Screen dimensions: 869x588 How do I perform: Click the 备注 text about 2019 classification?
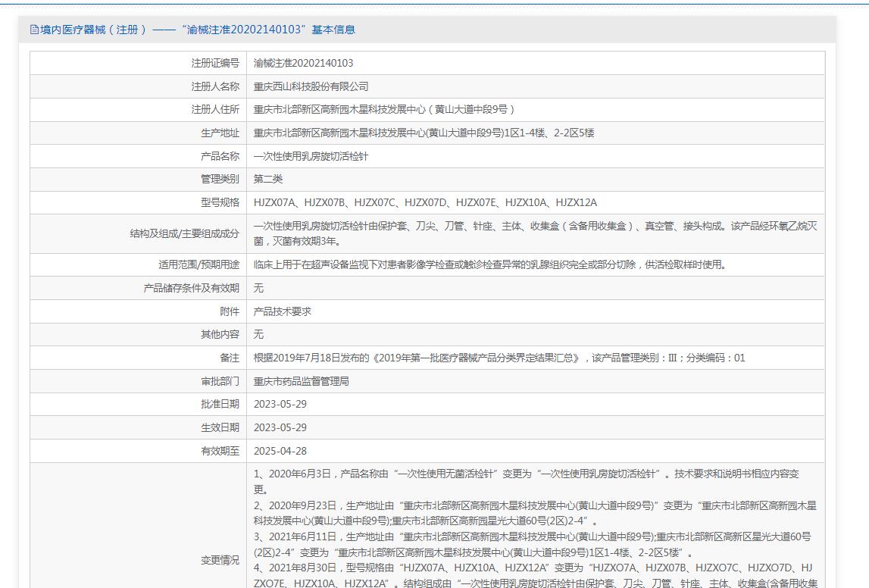point(499,358)
